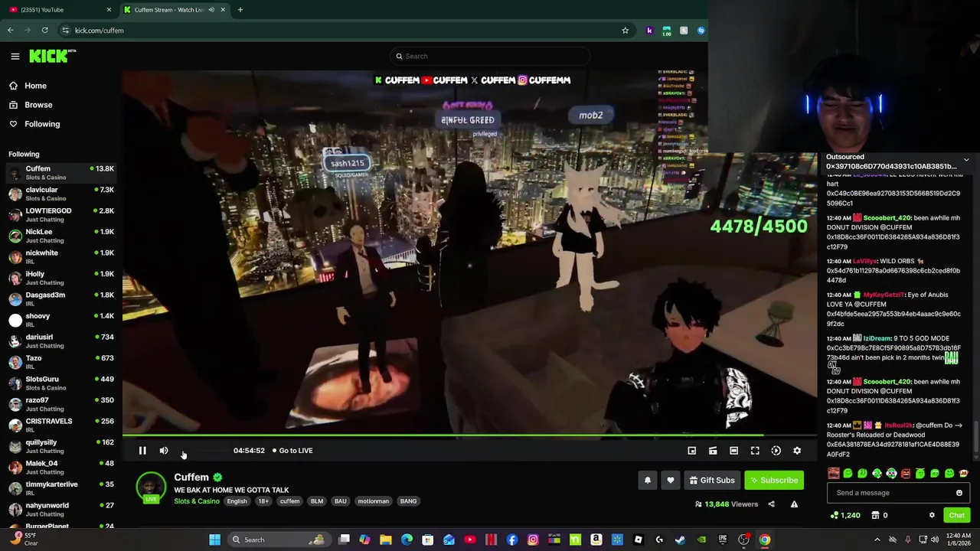Open the Kick sidebar hamburger menu
The image size is (980, 551).
point(15,56)
